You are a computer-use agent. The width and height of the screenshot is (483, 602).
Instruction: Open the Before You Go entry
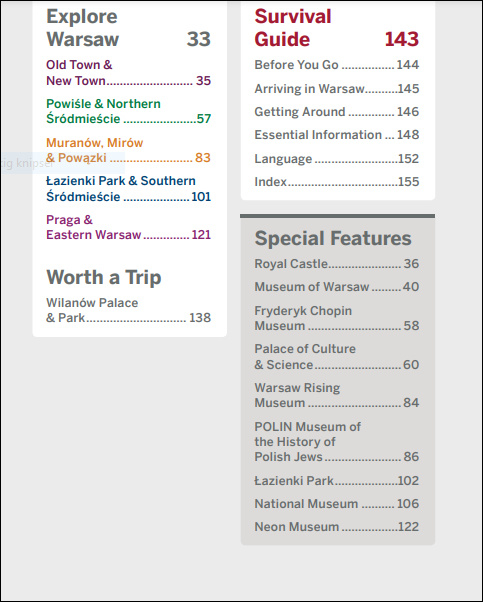(336, 65)
